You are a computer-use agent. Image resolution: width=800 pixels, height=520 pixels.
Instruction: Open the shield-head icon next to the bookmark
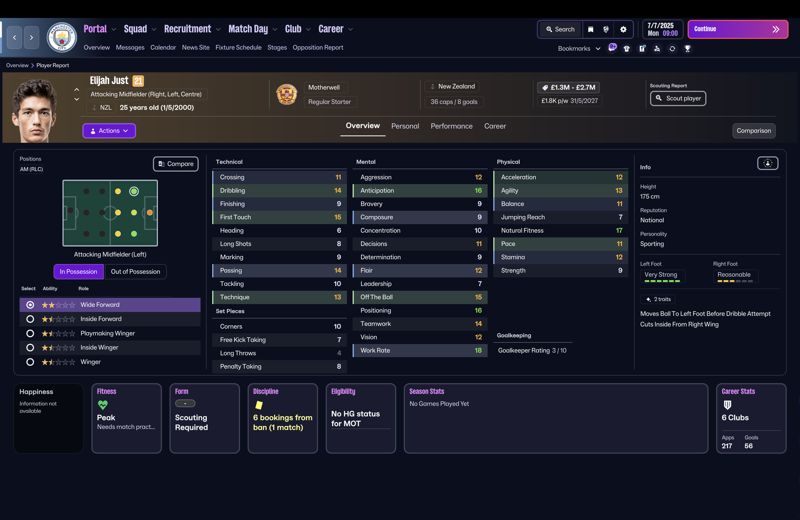(606, 30)
